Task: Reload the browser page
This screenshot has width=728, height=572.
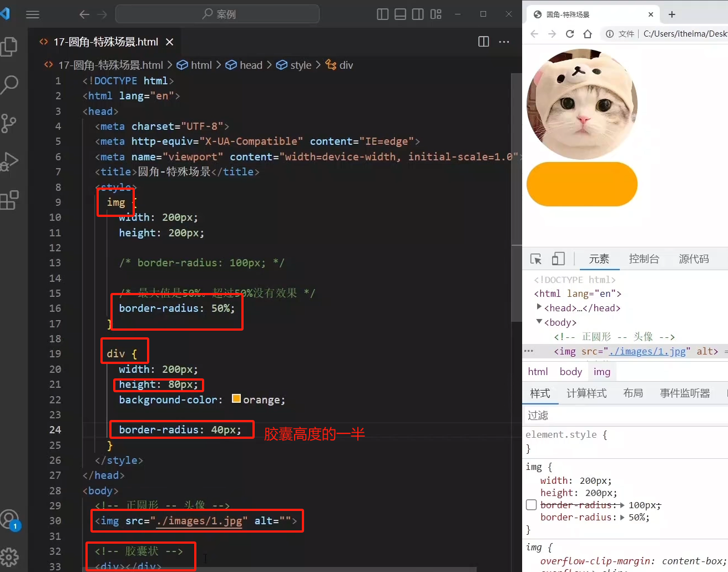Action: pos(570,34)
